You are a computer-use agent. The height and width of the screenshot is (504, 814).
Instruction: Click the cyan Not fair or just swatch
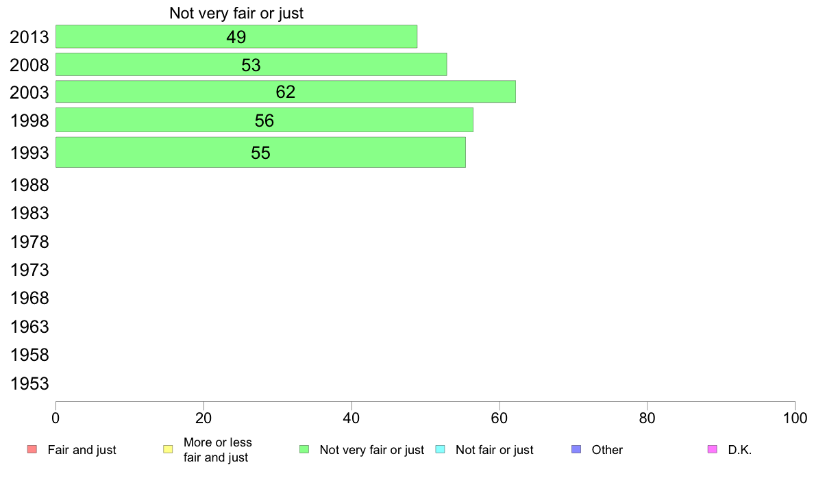440,449
